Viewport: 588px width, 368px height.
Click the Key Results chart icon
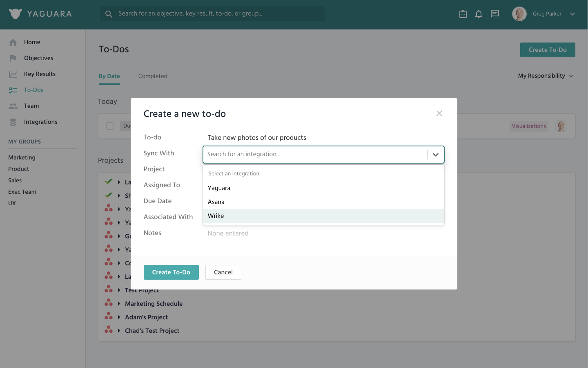tap(13, 74)
